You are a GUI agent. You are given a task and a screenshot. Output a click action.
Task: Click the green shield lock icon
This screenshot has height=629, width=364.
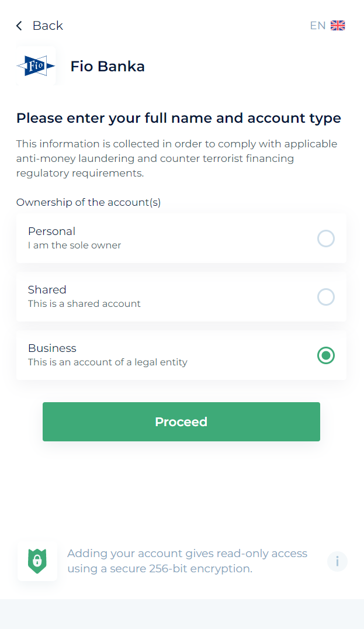pos(37,561)
